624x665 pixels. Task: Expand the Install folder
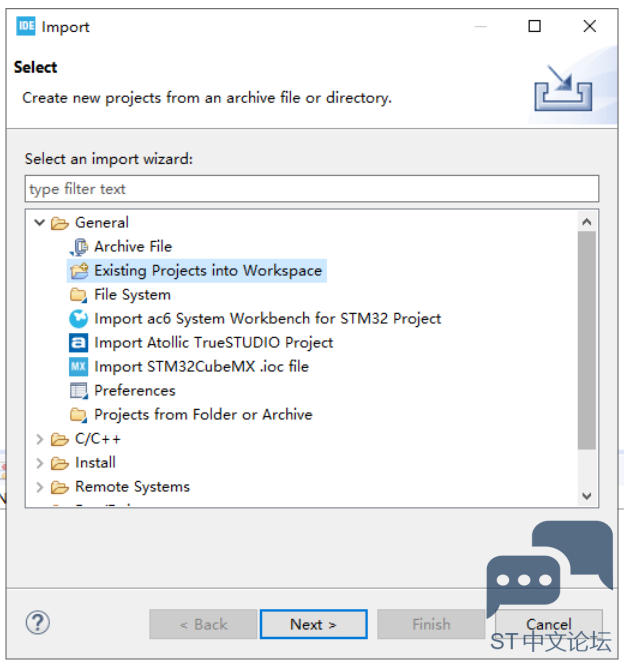[39, 463]
